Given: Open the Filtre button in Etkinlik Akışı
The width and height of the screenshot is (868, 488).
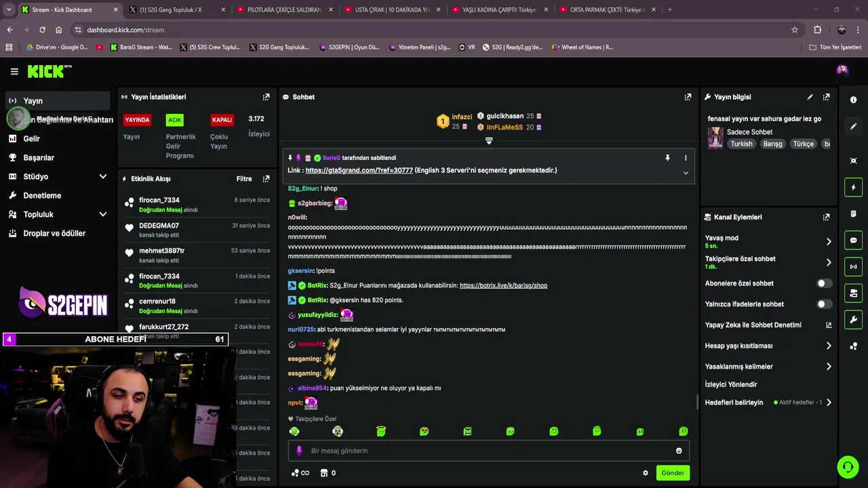Looking at the screenshot, I should (244, 179).
